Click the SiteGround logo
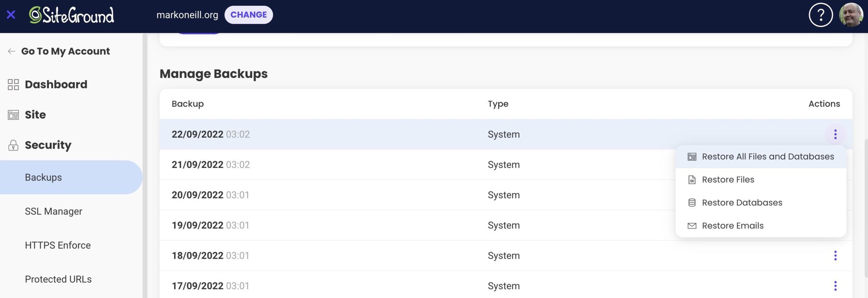The height and width of the screenshot is (298, 868). click(x=72, y=15)
